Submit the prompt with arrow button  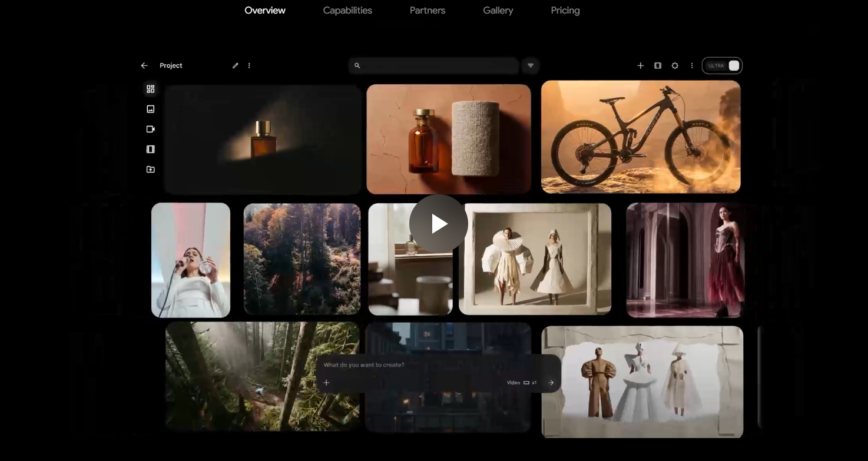(x=551, y=383)
